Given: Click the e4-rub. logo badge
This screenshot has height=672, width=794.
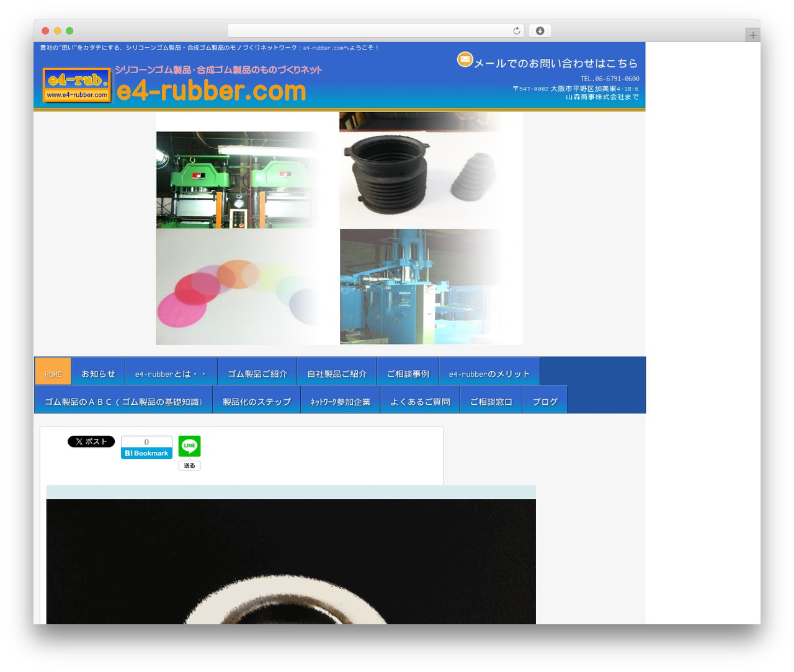Looking at the screenshot, I should click(x=77, y=85).
